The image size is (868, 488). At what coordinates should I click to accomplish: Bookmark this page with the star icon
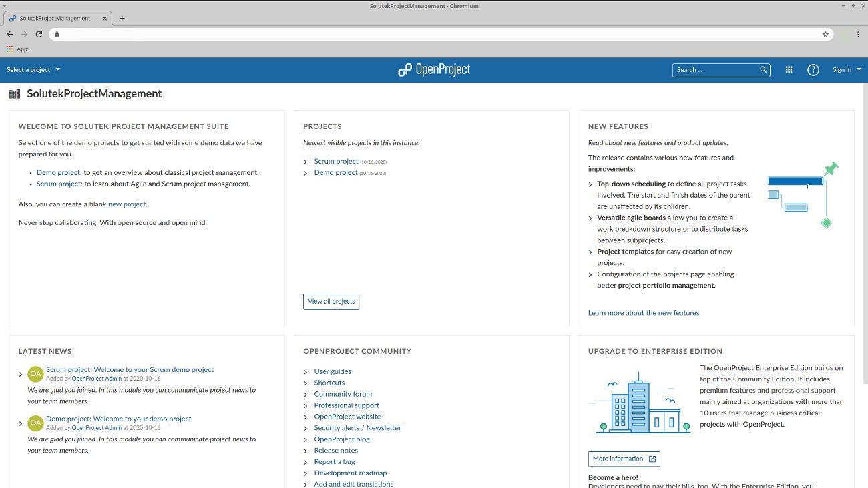(825, 34)
